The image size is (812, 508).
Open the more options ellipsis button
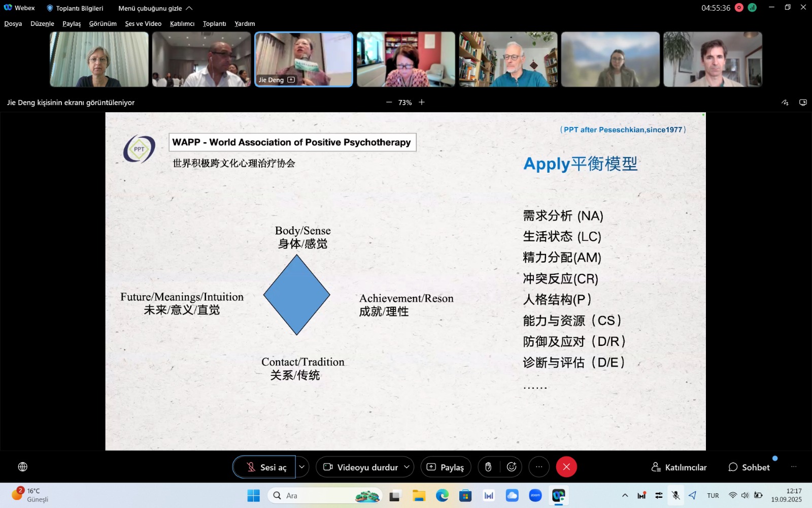[x=539, y=467]
